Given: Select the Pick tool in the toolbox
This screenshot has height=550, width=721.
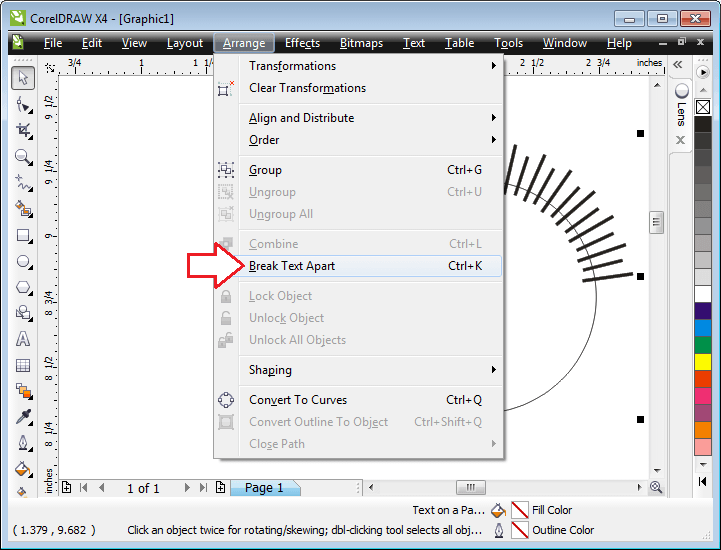Looking at the screenshot, I should [x=23, y=78].
